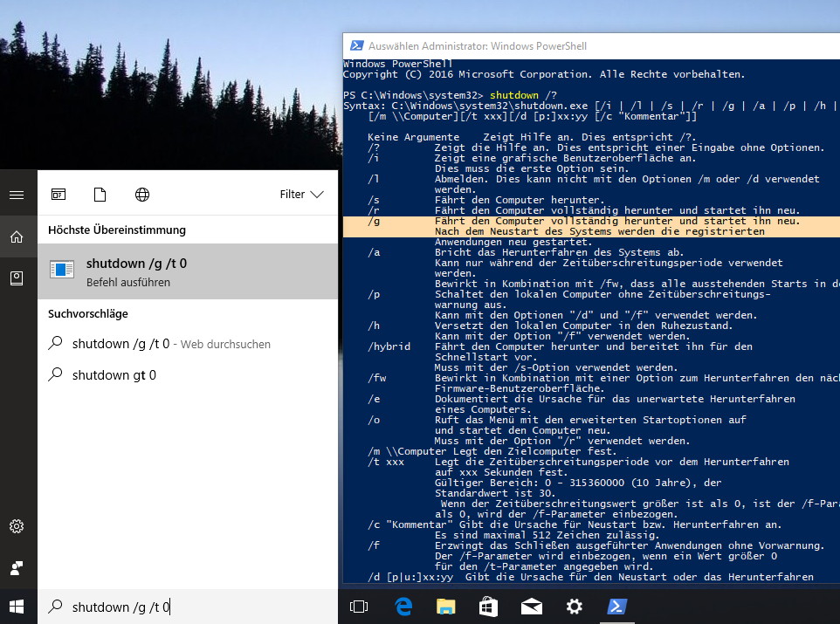Click the magnifier icon beside 'Web durchsuchen' suggestion
This screenshot has width=840, height=624.
(55, 343)
